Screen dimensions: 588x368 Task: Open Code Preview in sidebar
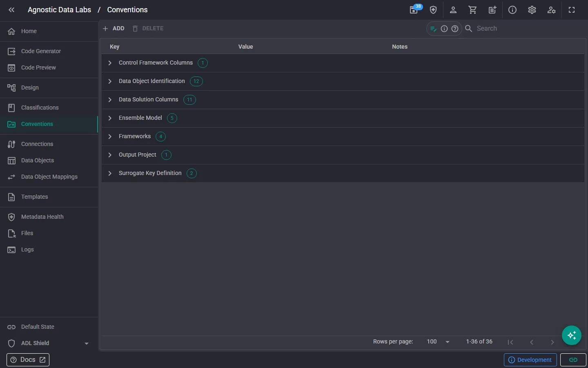point(49,67)
